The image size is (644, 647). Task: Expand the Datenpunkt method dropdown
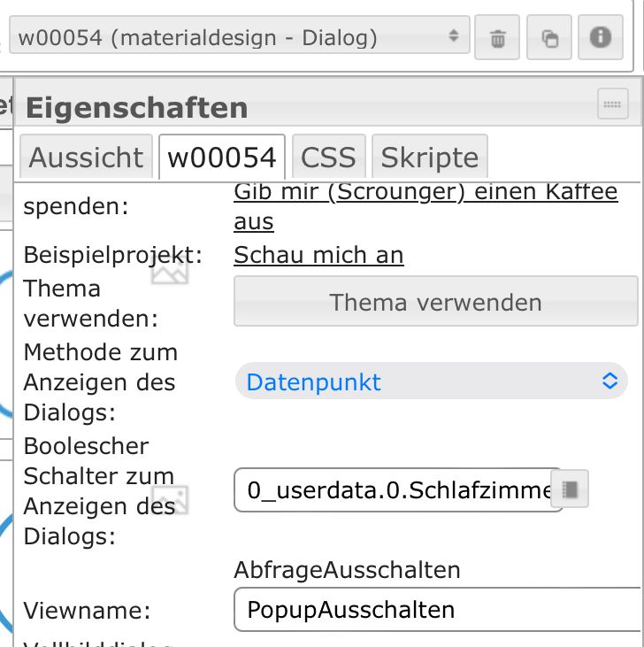pos(431,382)
